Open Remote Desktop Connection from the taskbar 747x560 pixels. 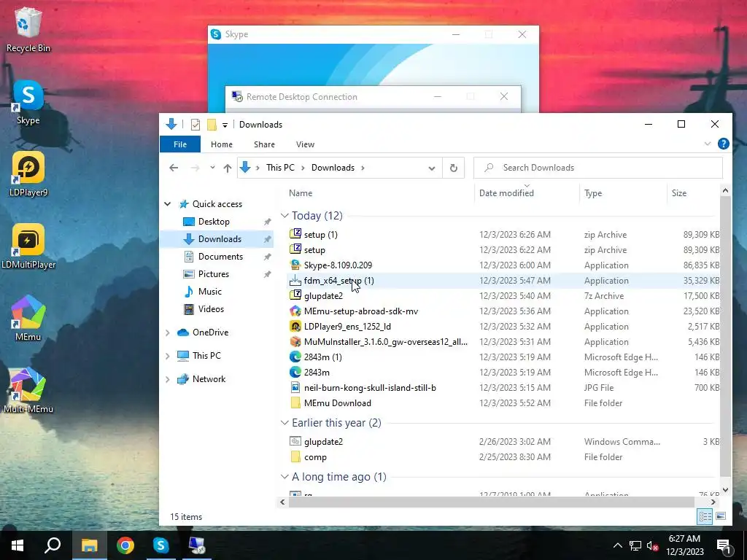coord(197,545)
